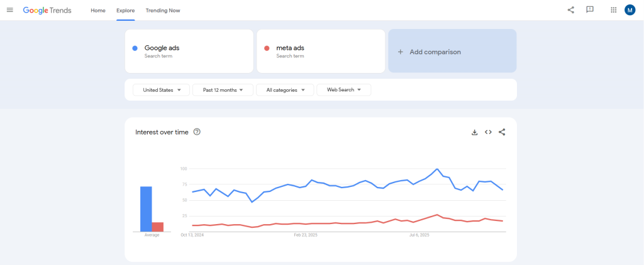Share this Trends page from header
The image size is (644, 265).
[570, 10]
